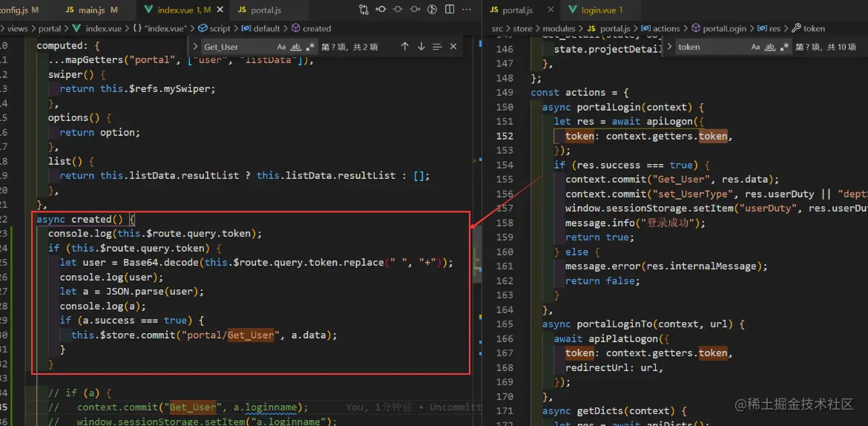Image resolution: width=868 pixels, height=426 pixels.
Task: Expand replace field in token find widget
Action: (x=668, y=47)
